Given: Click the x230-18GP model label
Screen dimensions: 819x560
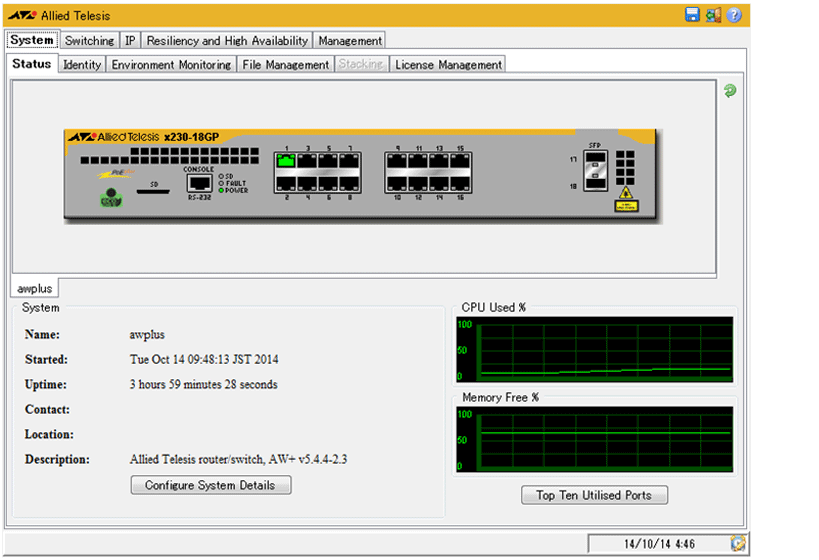Looking at the screenshot, I should [x=192, y=137].
